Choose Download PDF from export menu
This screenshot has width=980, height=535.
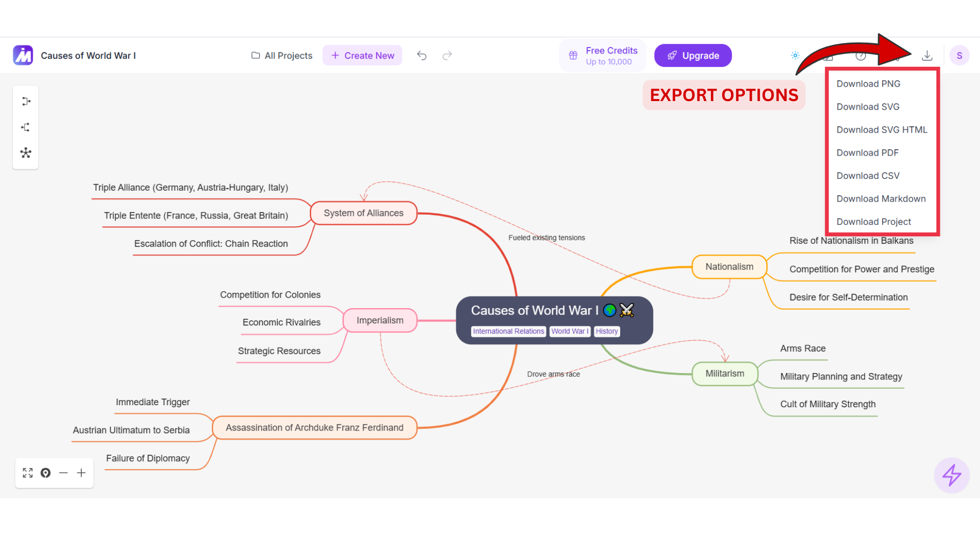point(867,153)
